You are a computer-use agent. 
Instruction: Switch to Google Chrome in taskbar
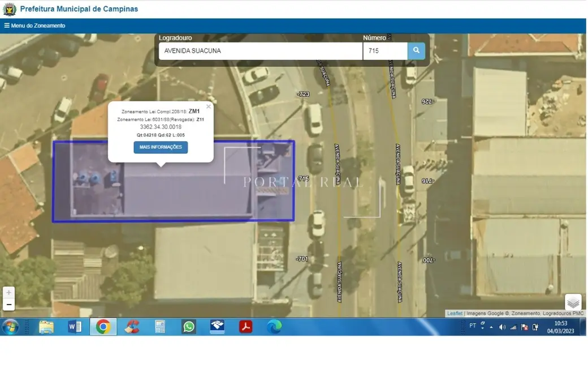coord(103,327)
